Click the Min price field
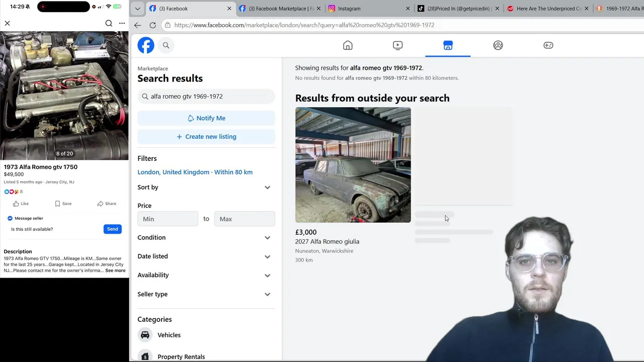The width and height of the screenshot is (644, 362). [168, 219]
